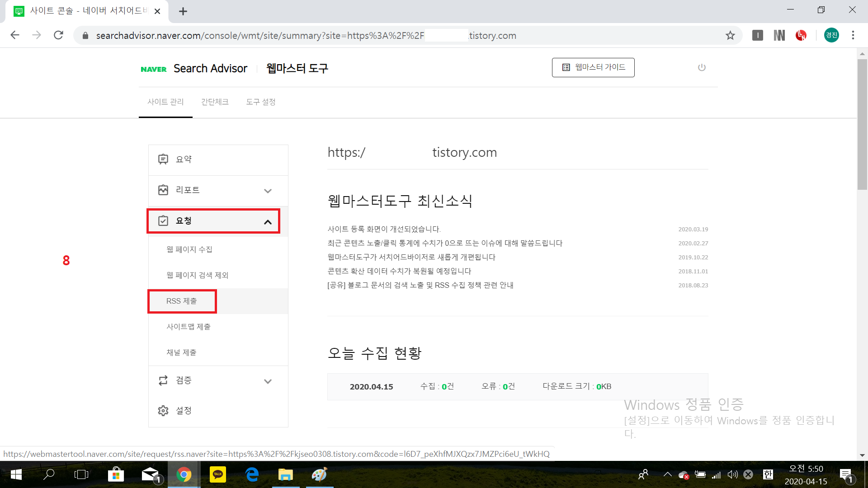Open the 웹마스터 가이드 button
This screenshot has width=868, height=488.
click(x=593, y=67)
